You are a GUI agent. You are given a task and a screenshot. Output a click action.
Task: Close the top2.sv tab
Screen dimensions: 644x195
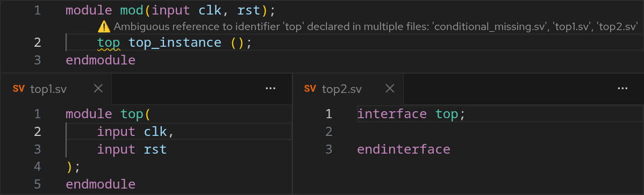(390, 89)
